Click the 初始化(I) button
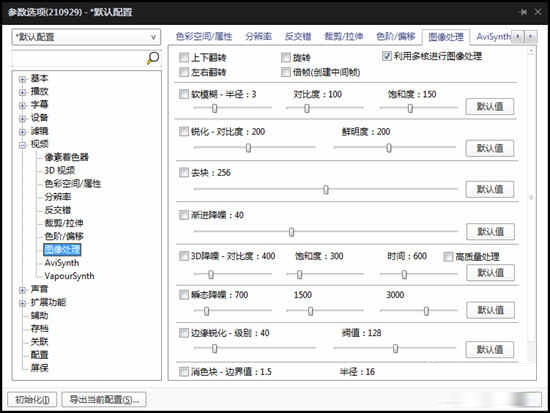This screenshot has width=550, height=413. (32, 400)
